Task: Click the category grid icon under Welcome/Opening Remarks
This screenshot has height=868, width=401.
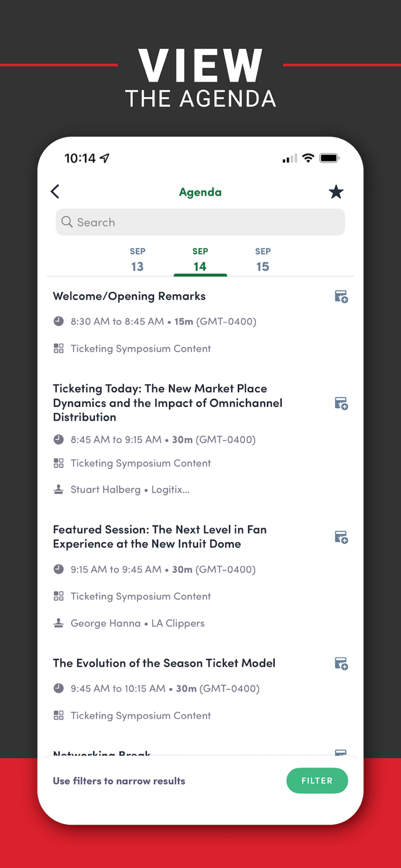Action: click(58, 348)
